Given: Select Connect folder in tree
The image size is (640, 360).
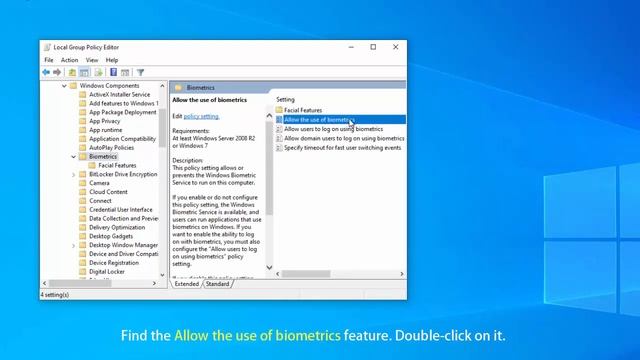Looking at the screenshot, I should [100, 201].
